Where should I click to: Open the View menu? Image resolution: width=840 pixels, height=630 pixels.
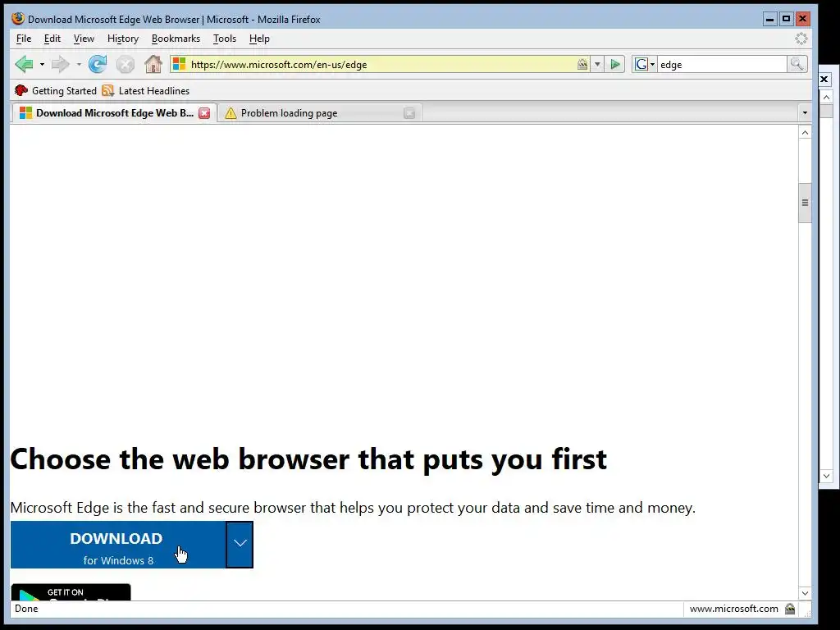(84, 39)
